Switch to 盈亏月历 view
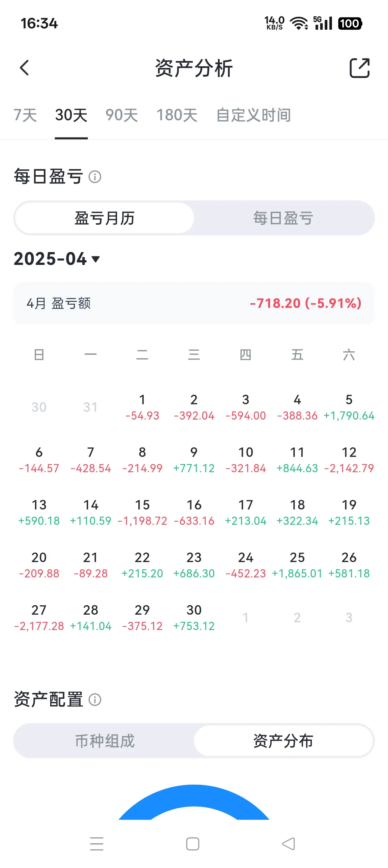 (x=105, y=218)
